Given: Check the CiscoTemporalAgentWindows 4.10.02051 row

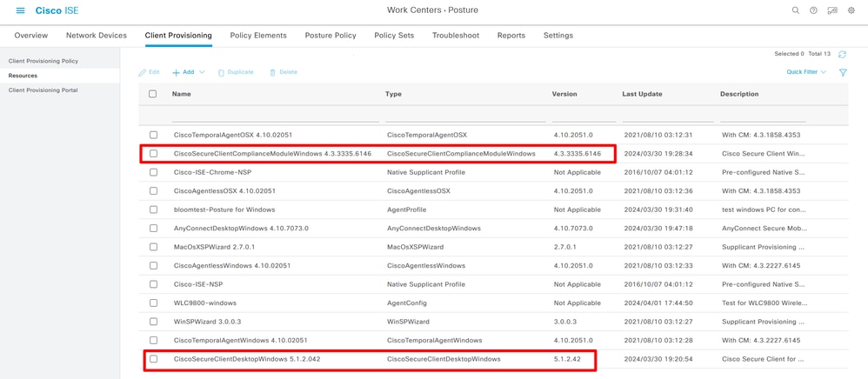Looking at the screenshot, I should [153, 340].
